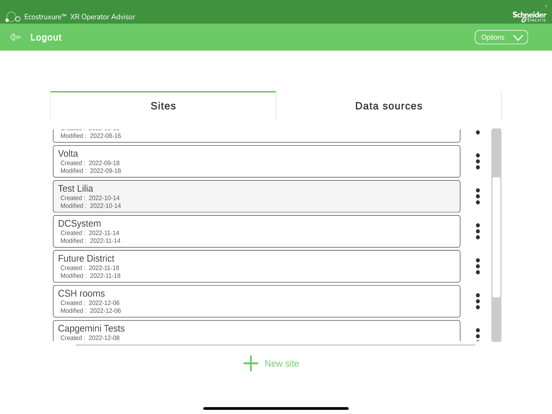
Task: Open three-dot menu for Future District
Action: pos(478,266)
